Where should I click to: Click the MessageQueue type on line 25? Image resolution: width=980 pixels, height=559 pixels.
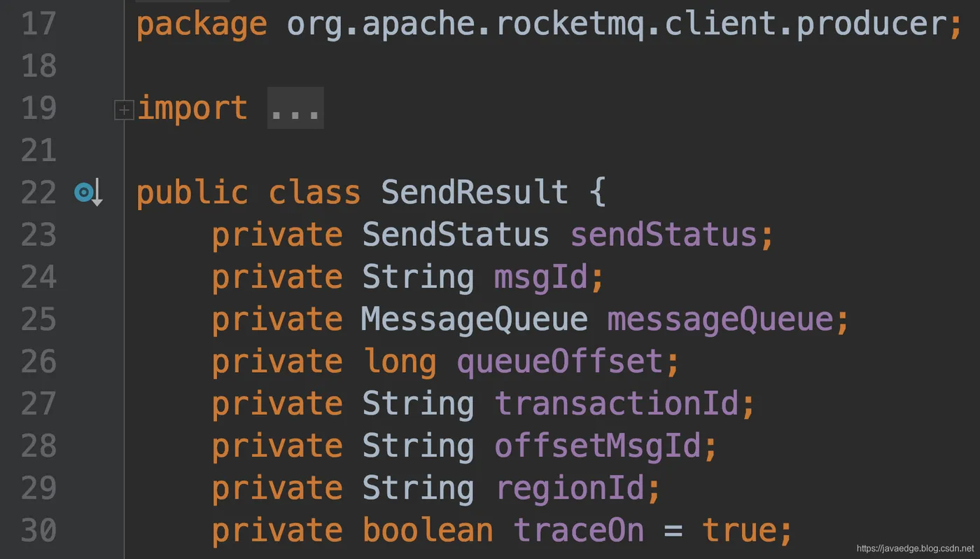[x=474, y=320]
